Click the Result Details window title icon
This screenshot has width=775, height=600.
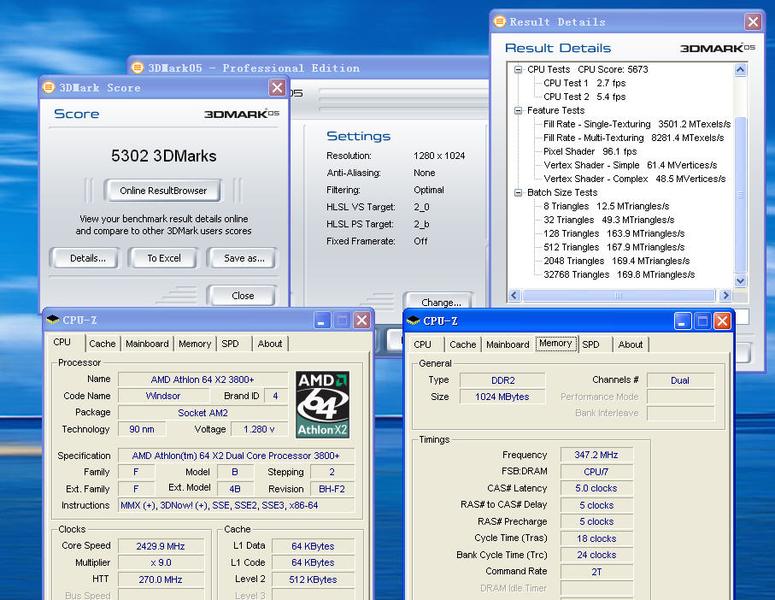500,21
